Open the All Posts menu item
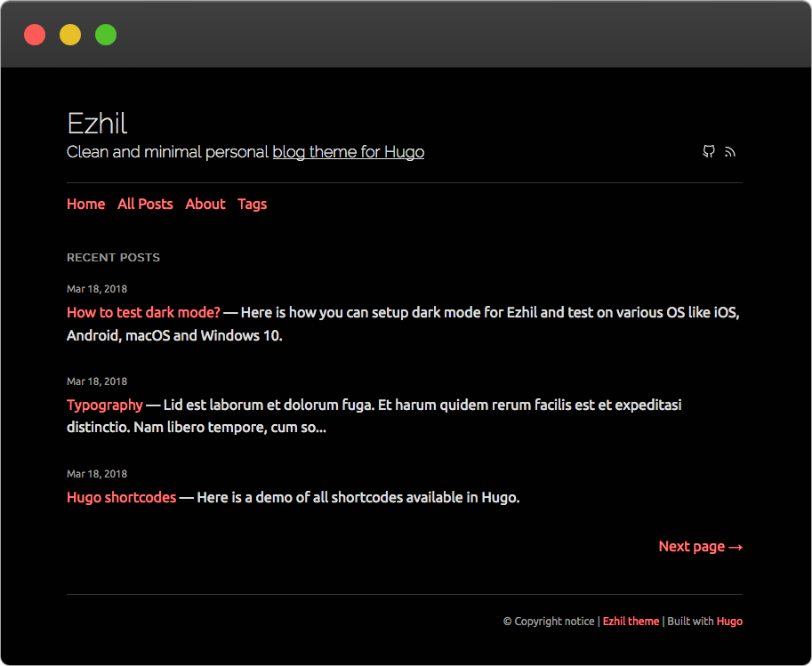Viewport: 812px width, 666px height. tap(145, 204)
